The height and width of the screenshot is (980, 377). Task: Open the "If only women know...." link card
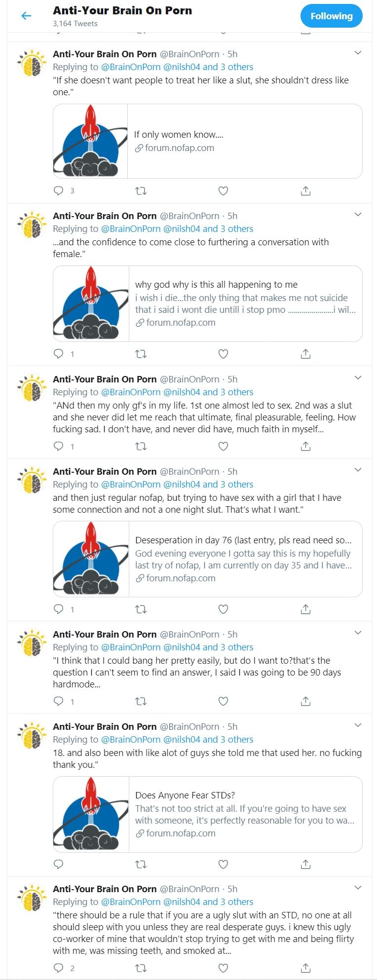point(244,141)
